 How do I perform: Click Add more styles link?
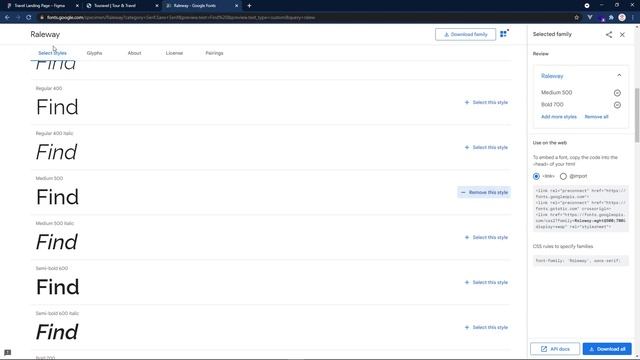559,117
